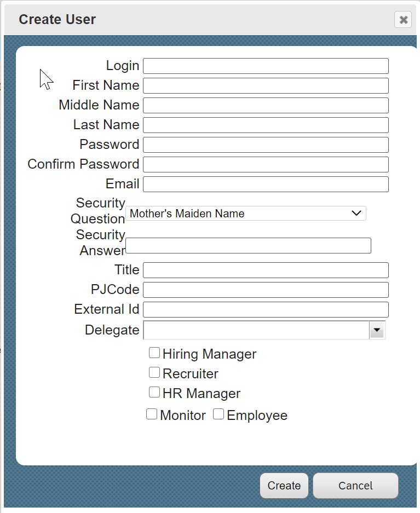Click the Cancel button
The image size is (420, 513).
tap(355, 486)
